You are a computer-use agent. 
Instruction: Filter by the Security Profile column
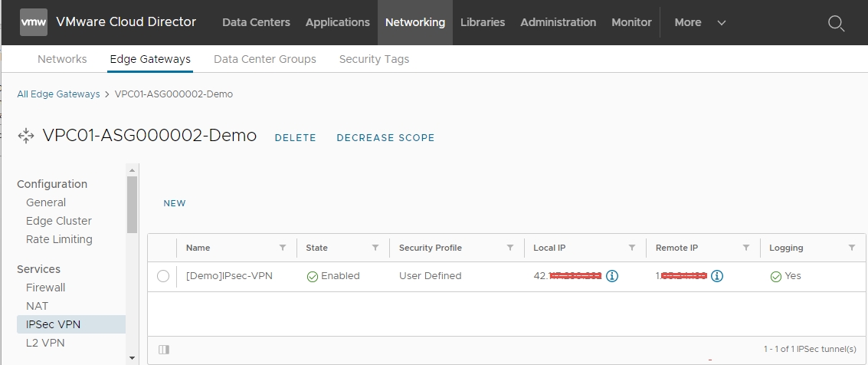tap(509, 248)
